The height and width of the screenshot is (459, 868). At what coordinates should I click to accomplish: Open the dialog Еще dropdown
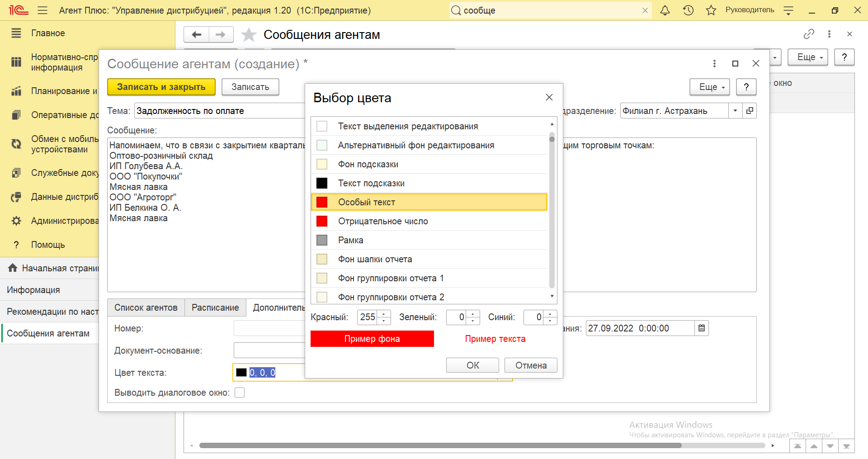(710, 87)
